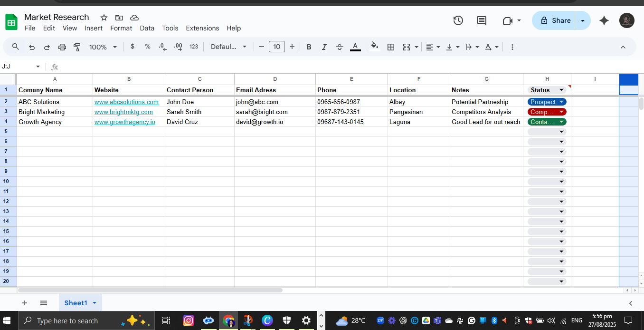Open the Prospect status dropdown chip

(x=547, y=102)
